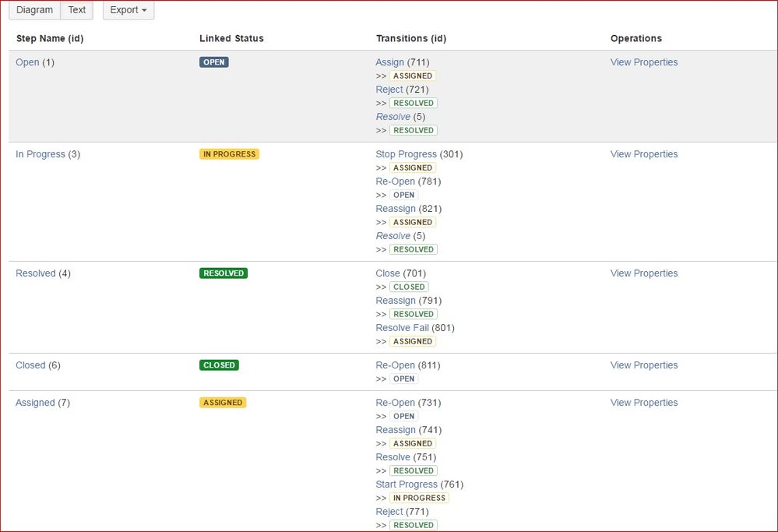View Properties for the Open step
The width and height of the screenshot is (778, 532).
click(x=644, y=62)
